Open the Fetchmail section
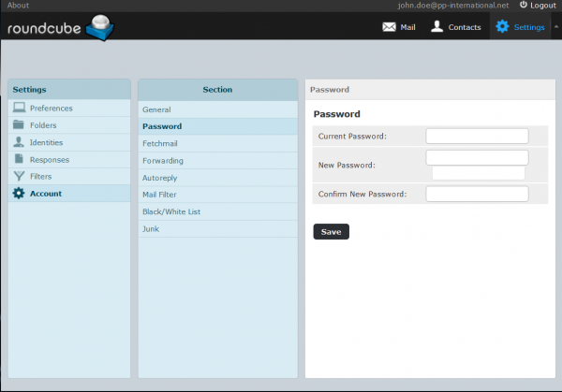This screenshot has width=562, height=392. (160, 143)
